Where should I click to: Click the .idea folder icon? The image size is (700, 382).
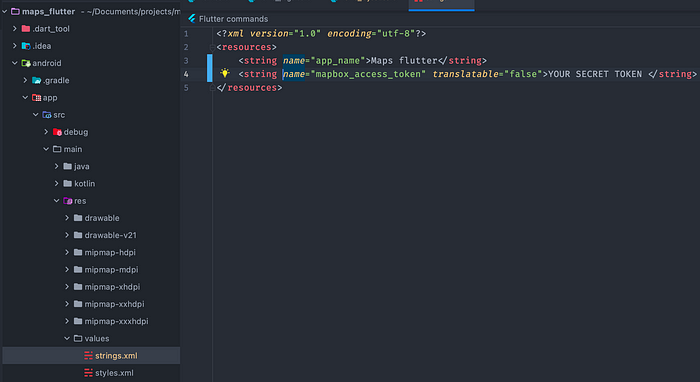26,46
